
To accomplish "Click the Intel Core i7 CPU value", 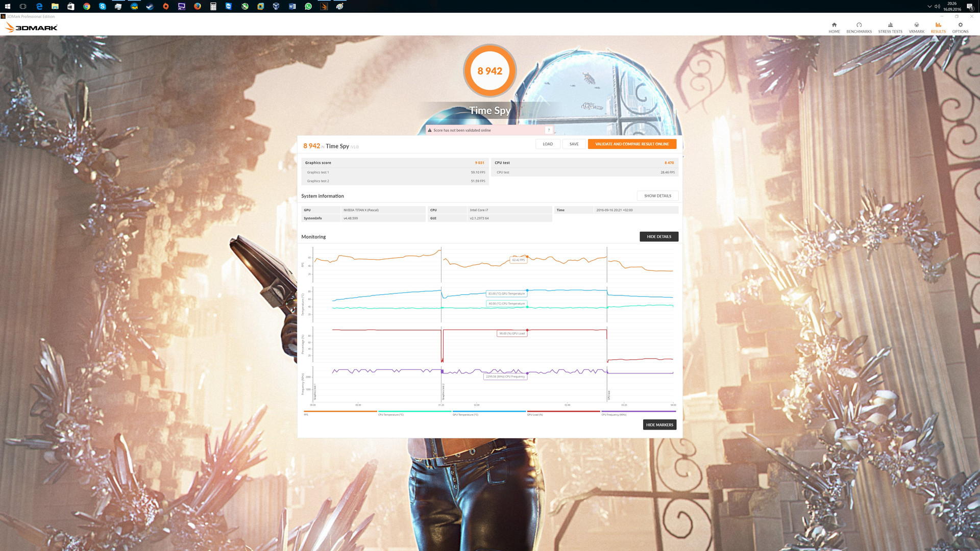I will click(479, 210).
